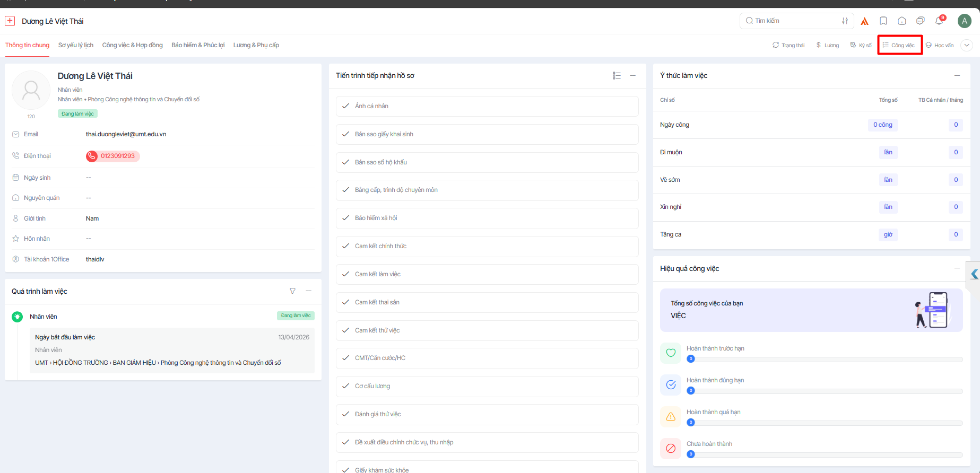
Task: Go to home via house icon
Action: coord(902,21)
